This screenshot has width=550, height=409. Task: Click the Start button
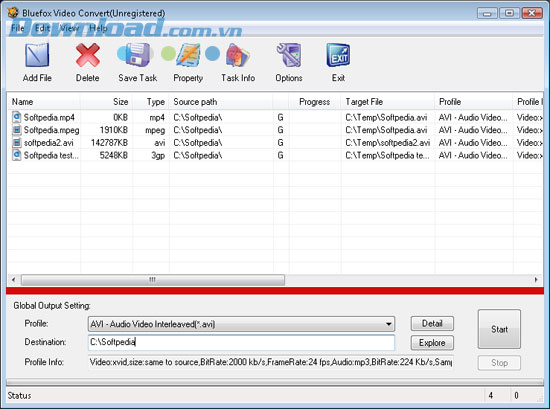[x=499, y=329]
